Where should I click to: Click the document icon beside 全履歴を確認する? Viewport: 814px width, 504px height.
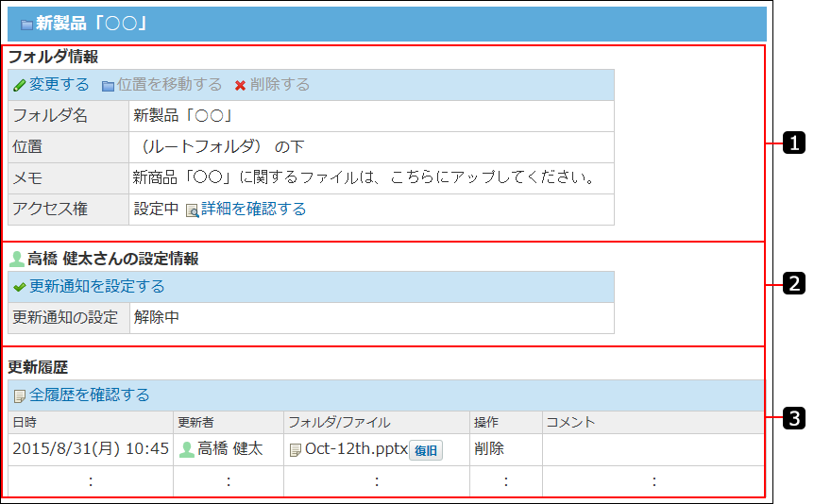[19, 396]
